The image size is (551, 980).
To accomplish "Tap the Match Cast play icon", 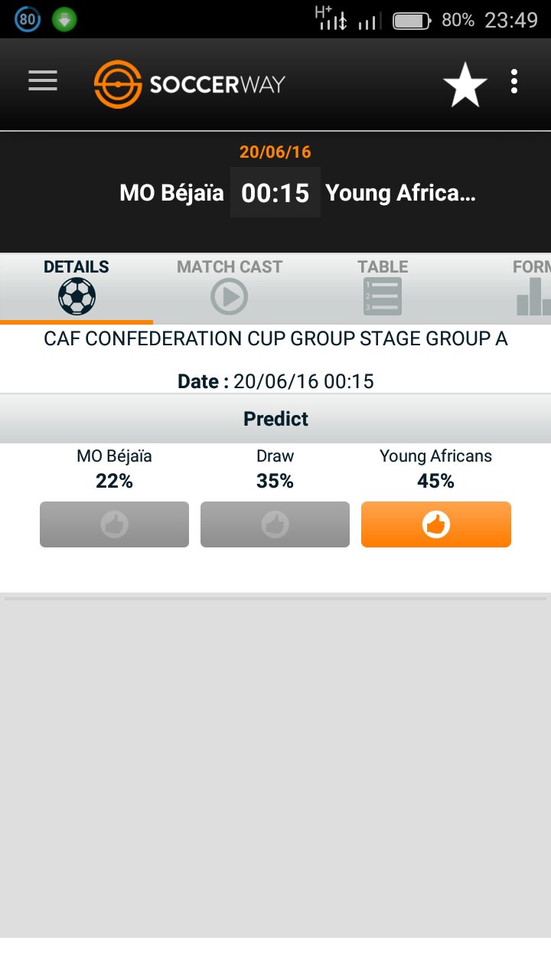I will [x=230, y=296].
